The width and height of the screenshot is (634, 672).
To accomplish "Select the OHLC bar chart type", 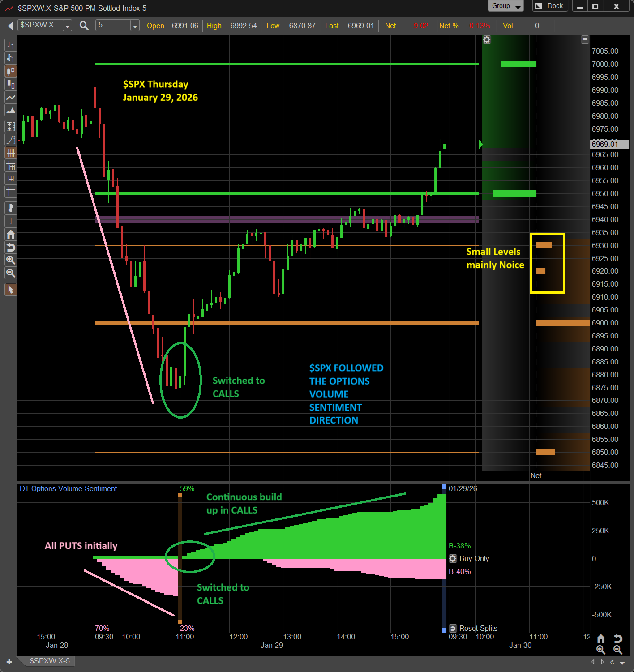I will click(x=11, y=45).
